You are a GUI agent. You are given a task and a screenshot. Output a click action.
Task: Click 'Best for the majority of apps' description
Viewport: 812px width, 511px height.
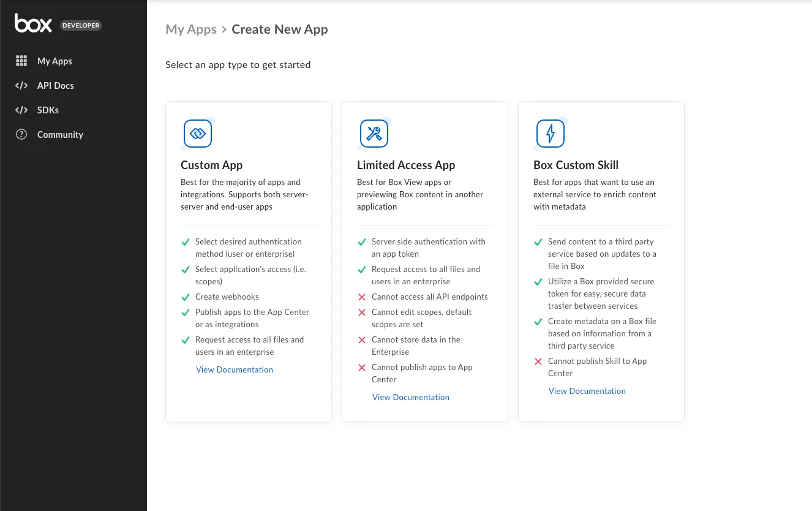pyautogui.click(x=244, y=194)
